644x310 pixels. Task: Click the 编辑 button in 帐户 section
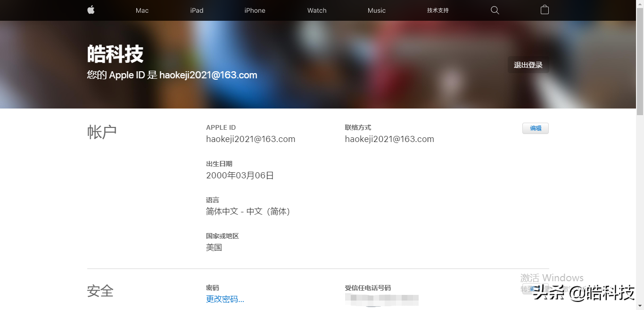point(536,128)
